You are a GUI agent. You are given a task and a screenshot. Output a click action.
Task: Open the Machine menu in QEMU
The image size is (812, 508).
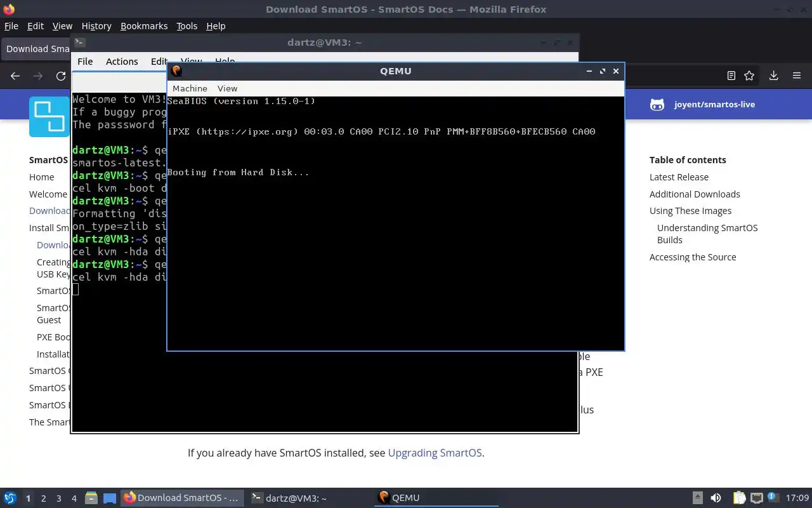[x=190, y=88]
